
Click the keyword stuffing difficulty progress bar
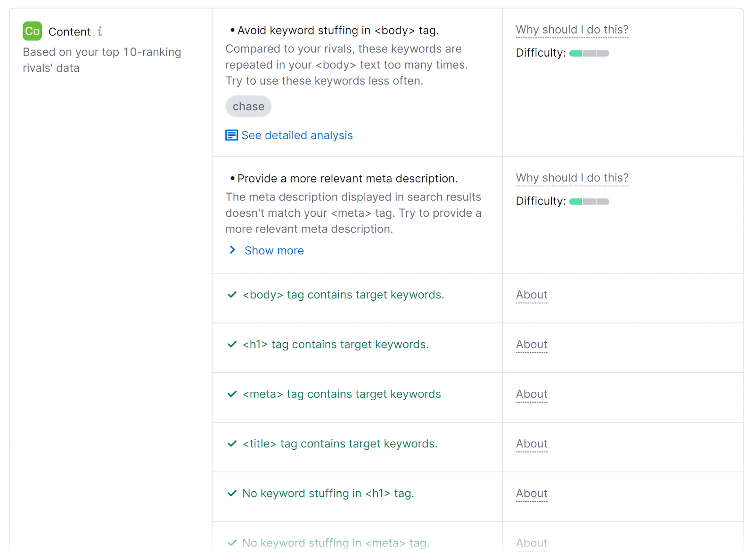[589, 53]
